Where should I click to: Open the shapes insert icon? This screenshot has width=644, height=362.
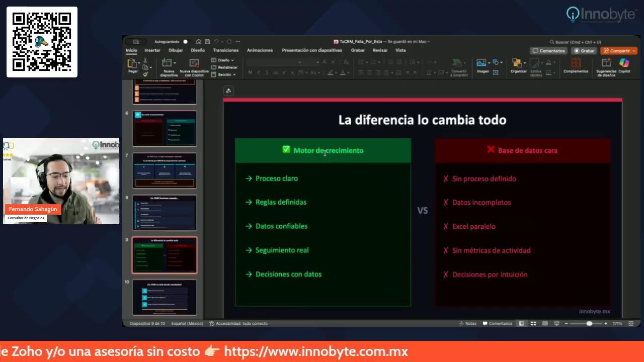pyautogui.click(x=495, y=62)
